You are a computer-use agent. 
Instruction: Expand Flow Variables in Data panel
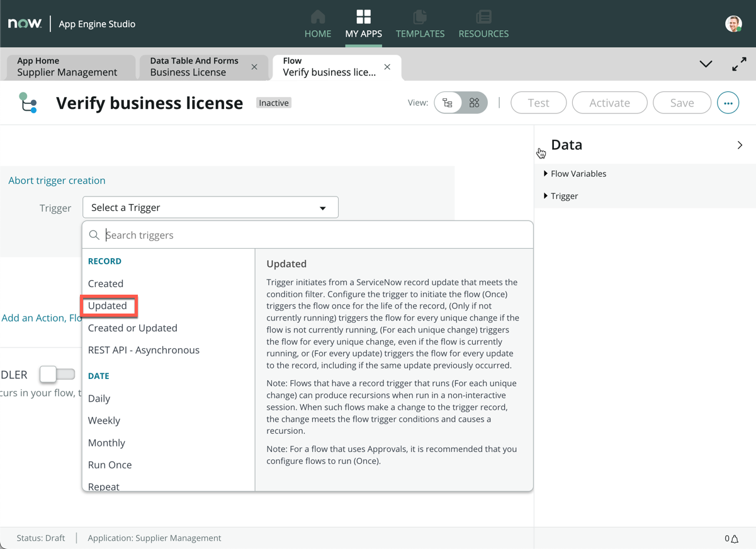577,174
